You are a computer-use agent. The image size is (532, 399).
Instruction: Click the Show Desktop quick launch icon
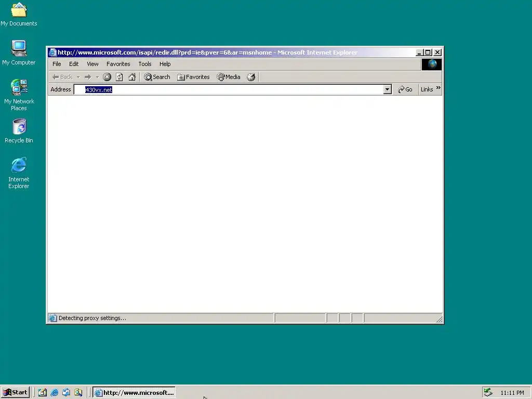43,393
